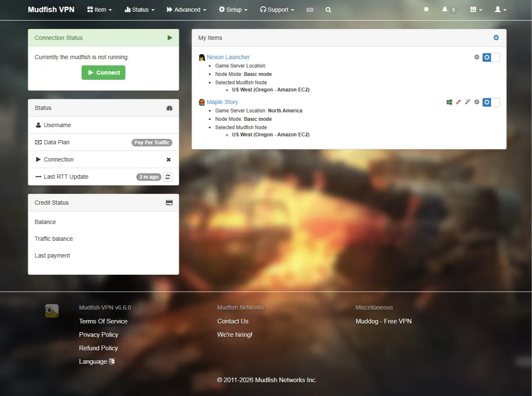
Task: Click the green Connect button
Action: [x=103, y=73]
